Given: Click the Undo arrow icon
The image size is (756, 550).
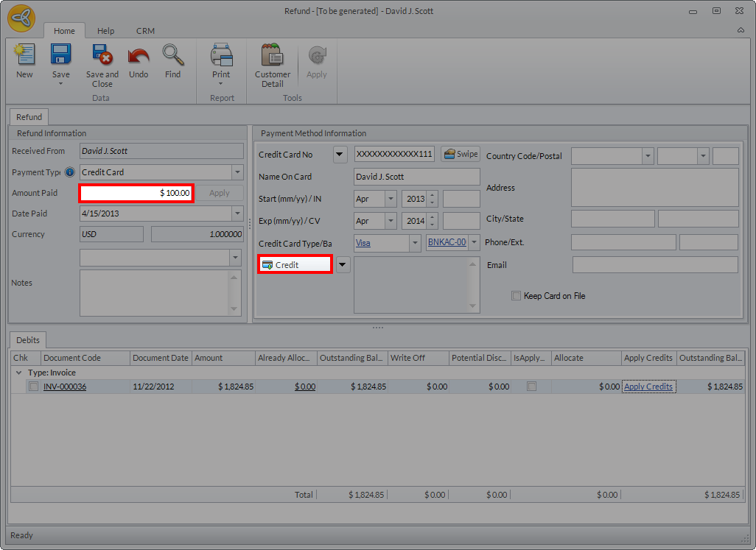Looking at the screenshot, I should point(139,56).
